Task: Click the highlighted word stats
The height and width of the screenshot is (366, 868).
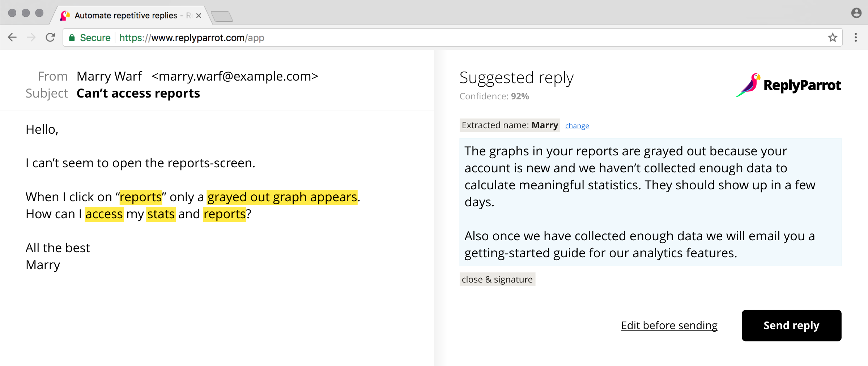Action: (x=161, y=214)
